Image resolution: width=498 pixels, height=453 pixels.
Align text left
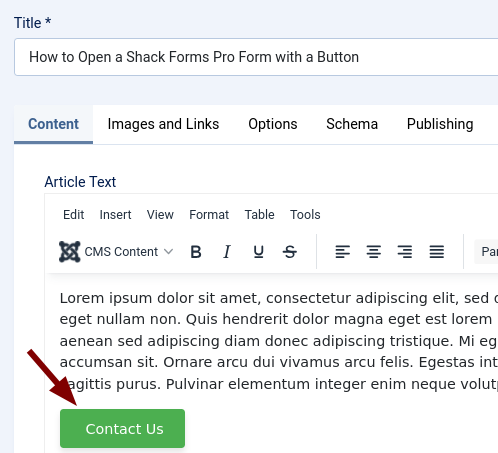pos(343,252)
